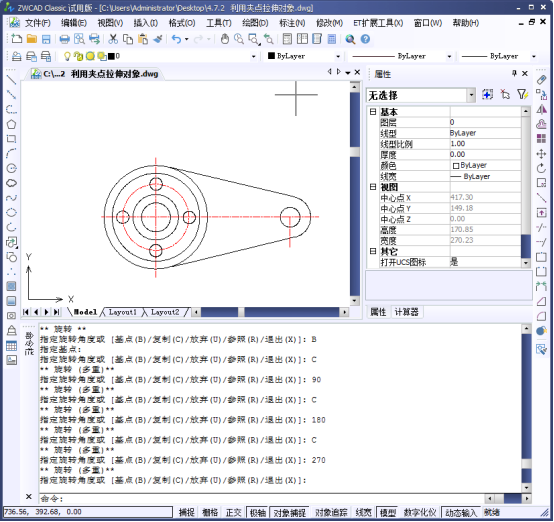Image resolution: width=554 pixels, height=522 pixels.
Task: Click the Cut scissors icon
Action: [x=113, y=39]
